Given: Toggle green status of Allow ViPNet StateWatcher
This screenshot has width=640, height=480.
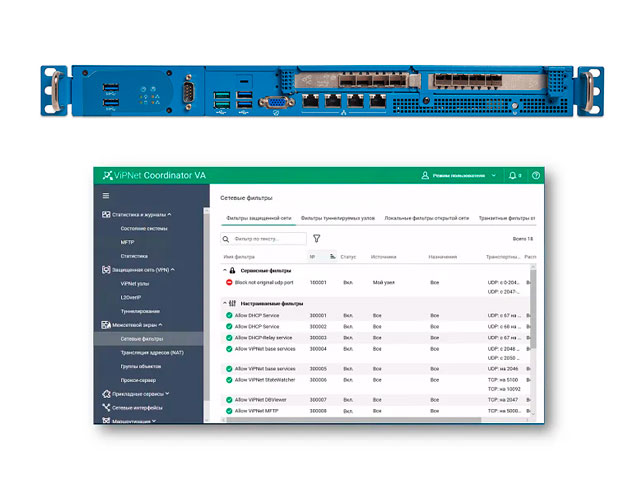Looking at the screenshot, I should tap(229, 380).
